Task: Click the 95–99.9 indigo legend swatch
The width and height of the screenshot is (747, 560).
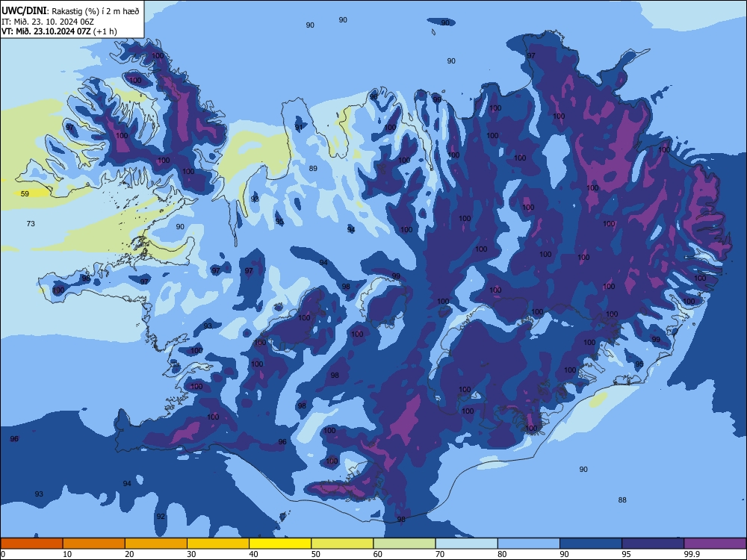Action: 653,544
